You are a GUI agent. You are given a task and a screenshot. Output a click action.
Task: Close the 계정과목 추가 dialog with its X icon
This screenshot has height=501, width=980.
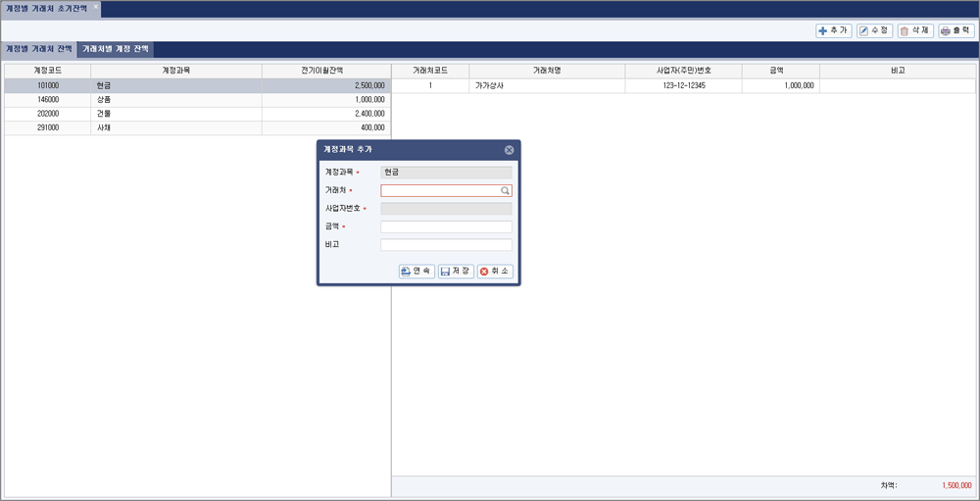[x=509, y=150]
